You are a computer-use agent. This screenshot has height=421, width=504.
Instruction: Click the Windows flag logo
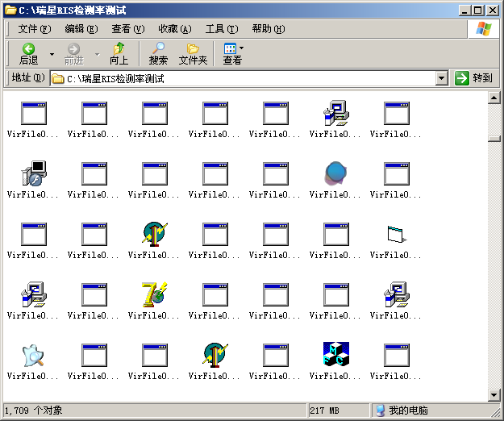[x=484, y=29]
